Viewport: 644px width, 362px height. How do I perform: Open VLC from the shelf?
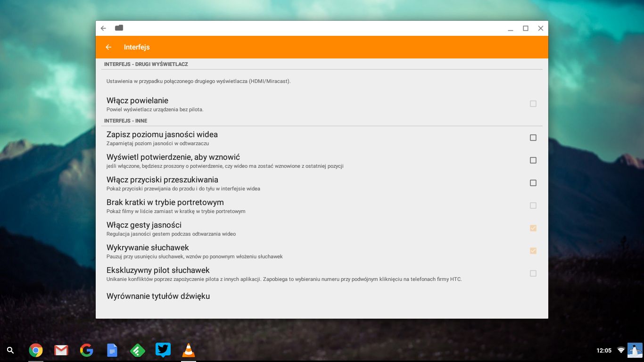(188, 350)
